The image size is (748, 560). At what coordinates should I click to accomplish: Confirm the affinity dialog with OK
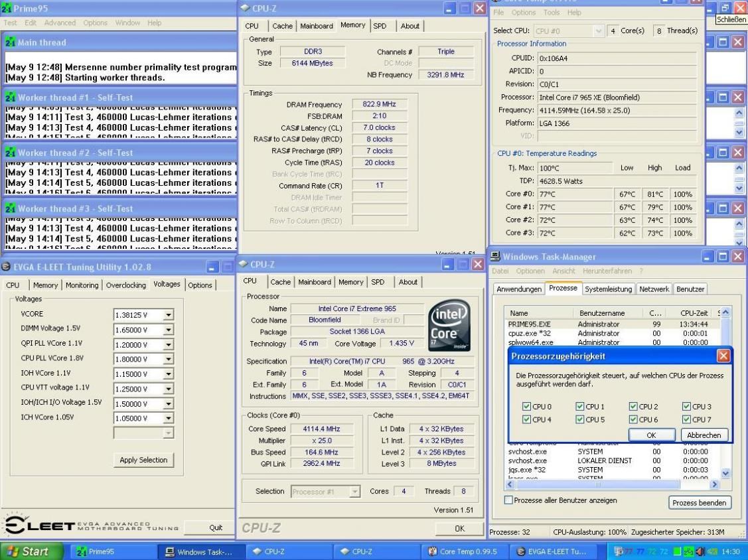651,435
